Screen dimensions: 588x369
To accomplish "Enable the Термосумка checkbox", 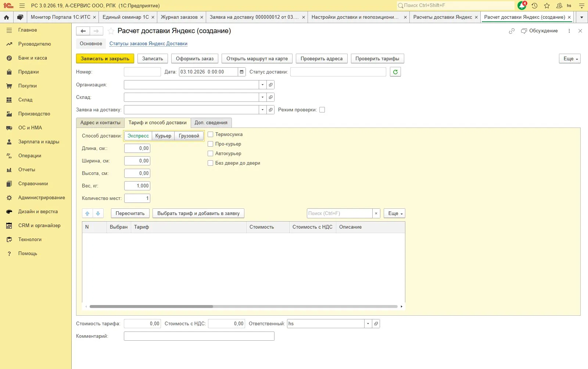I will coord(211,135).
